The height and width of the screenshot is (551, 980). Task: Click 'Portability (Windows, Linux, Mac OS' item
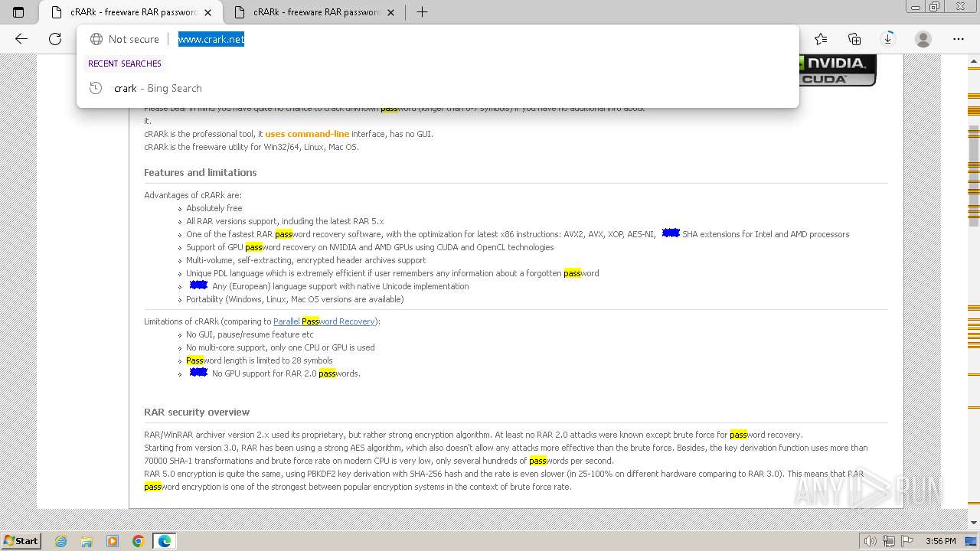(295, 299)
